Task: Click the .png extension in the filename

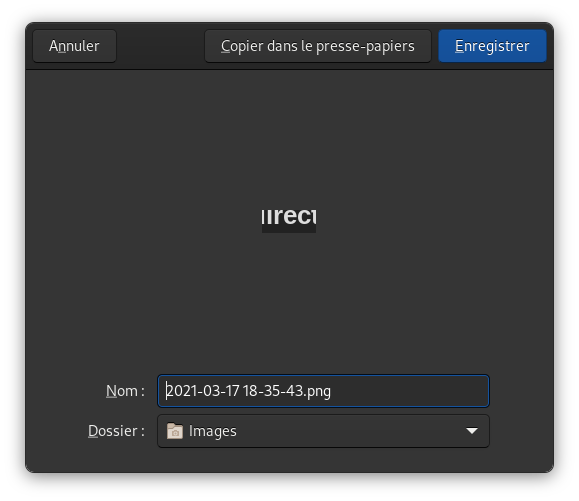Action: tap(318, 391)
